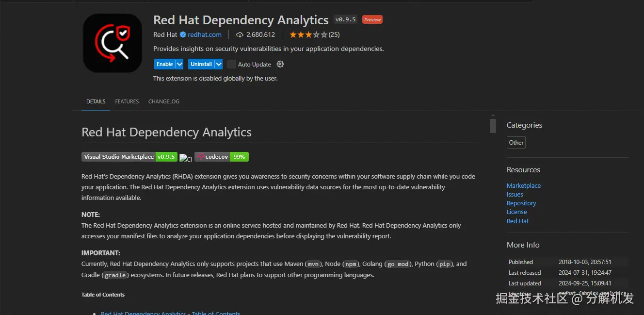Click the readme vertical scrollbar thumb
Image resolution: width=644 pixels, height=315 pixels.
point(493,126)
